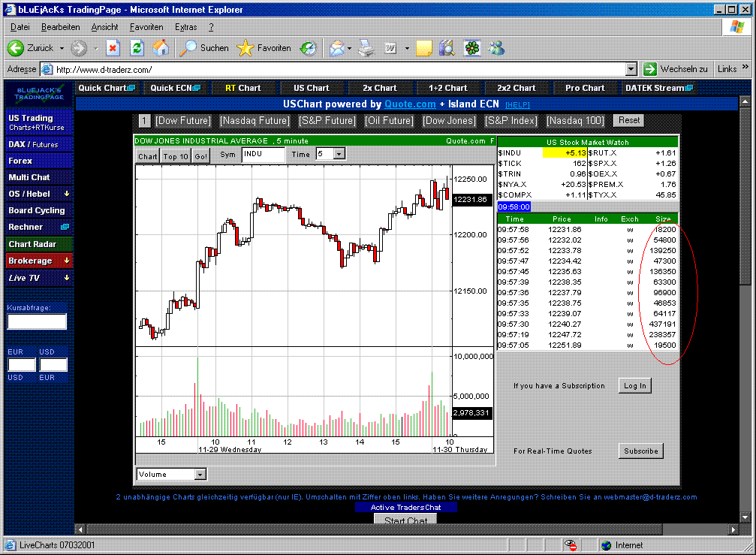756x555 pixels.
Task: Open the Volume indicator dropdown
Action: pyautogui.click(x=200, y=475)
